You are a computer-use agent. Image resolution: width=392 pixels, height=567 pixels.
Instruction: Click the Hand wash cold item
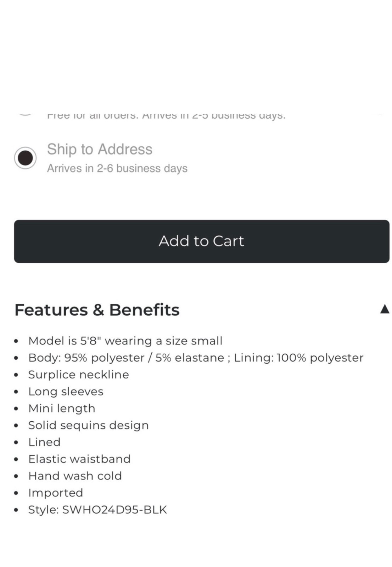(x=75, y=476)
